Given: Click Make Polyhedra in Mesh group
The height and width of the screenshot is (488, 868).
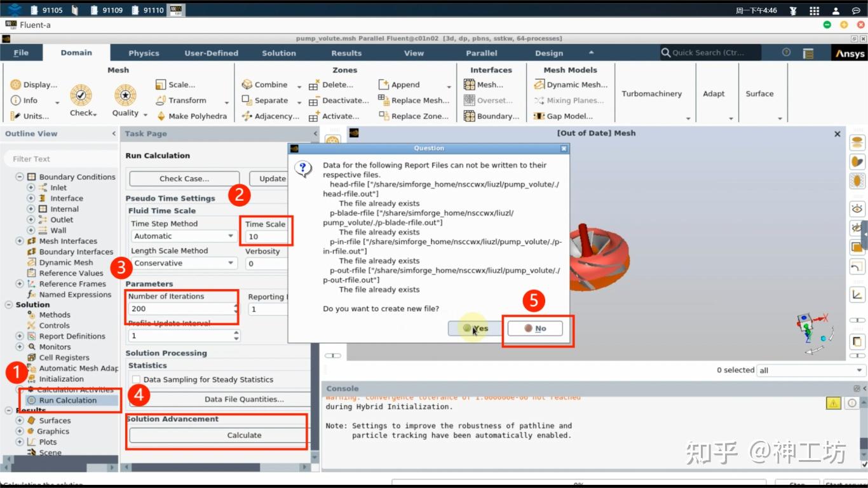Looking at the screenshot, I should [191, 116].
